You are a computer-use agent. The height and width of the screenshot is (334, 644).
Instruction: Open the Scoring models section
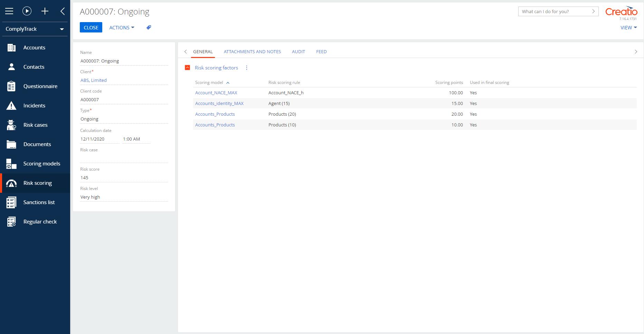coord(42,163)
